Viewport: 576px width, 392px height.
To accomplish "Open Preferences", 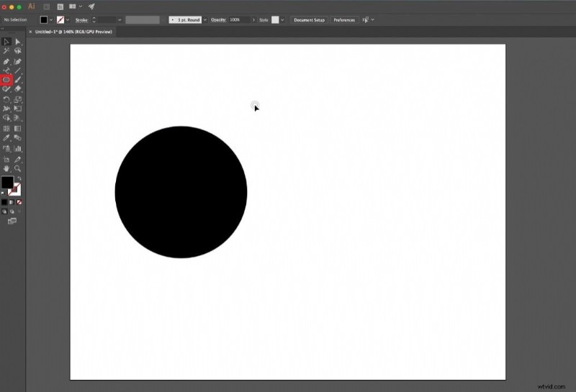I will (x=344, y=20).
